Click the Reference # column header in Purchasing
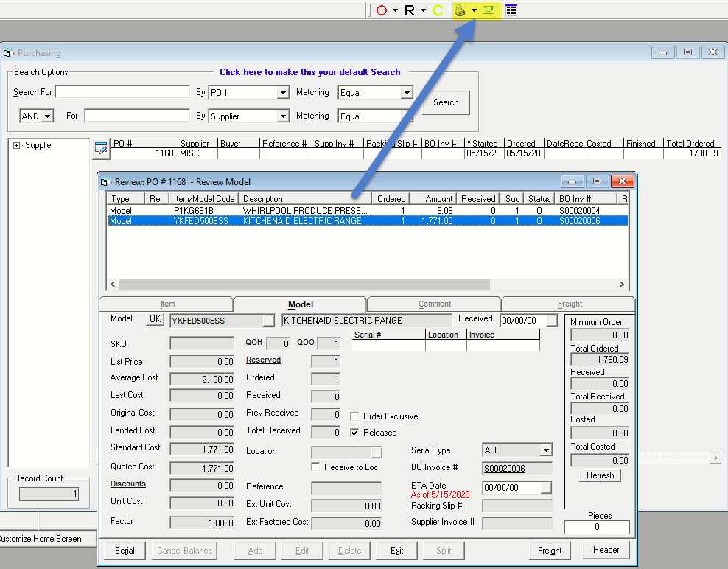Screen dimensions: 728x569 [x=285, y=144]
